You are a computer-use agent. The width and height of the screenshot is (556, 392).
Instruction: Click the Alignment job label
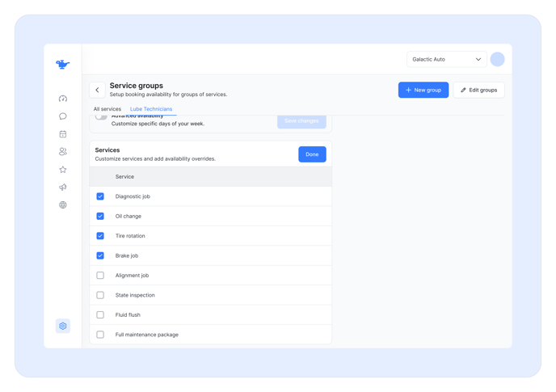[132, 276]
